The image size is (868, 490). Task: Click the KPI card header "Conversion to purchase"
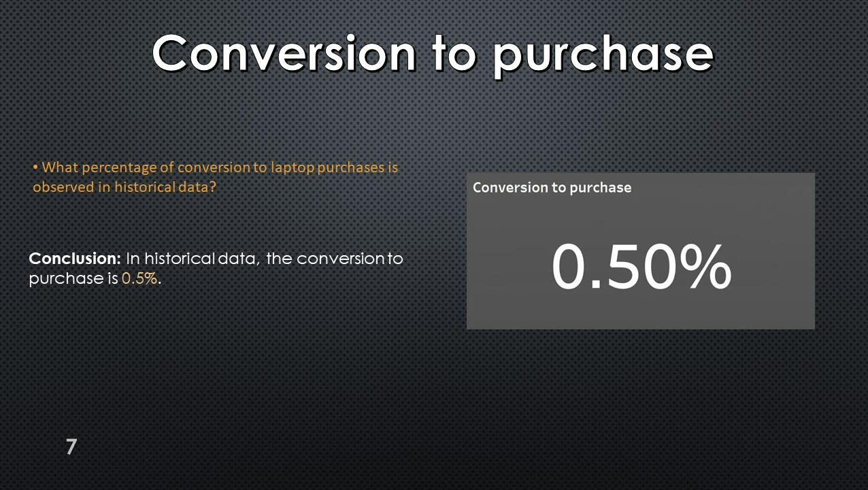pos(552,187)
